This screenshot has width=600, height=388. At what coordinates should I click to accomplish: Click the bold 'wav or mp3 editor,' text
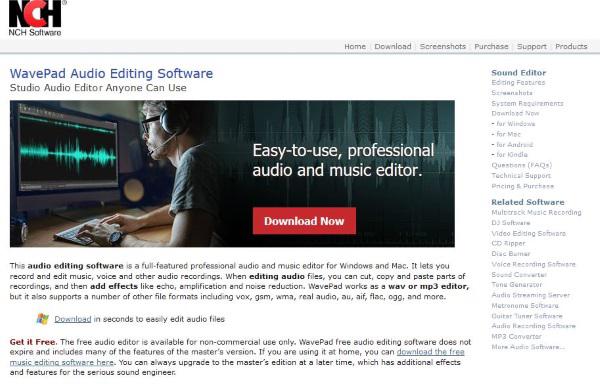[428, 286]
